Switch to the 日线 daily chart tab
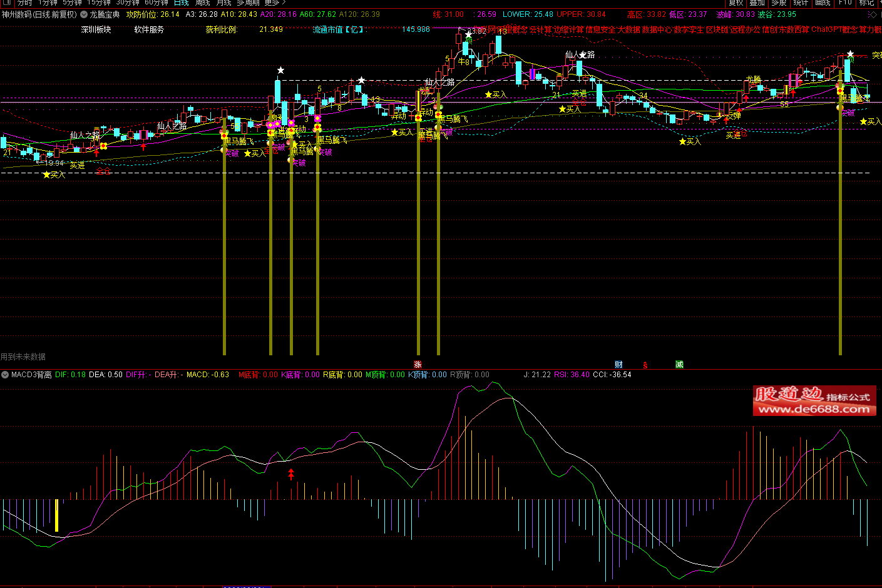This screenshot has height=588, width=882. coord(182,3)
